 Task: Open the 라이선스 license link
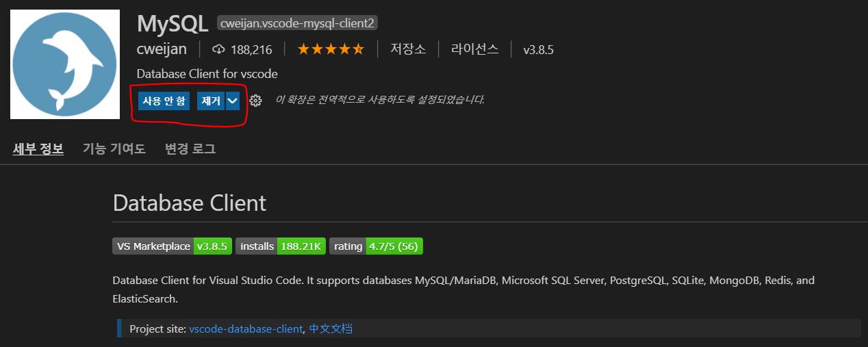475,49
